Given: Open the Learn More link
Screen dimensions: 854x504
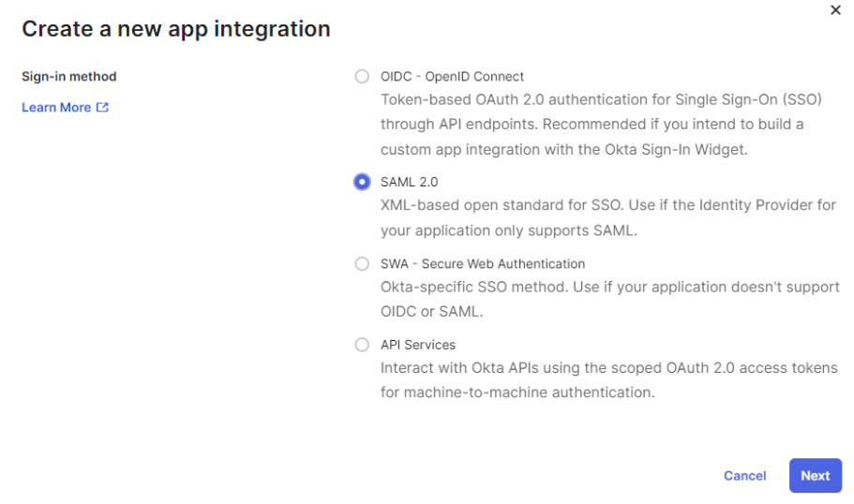Looking at the screenshot, I should pos(56,108).
